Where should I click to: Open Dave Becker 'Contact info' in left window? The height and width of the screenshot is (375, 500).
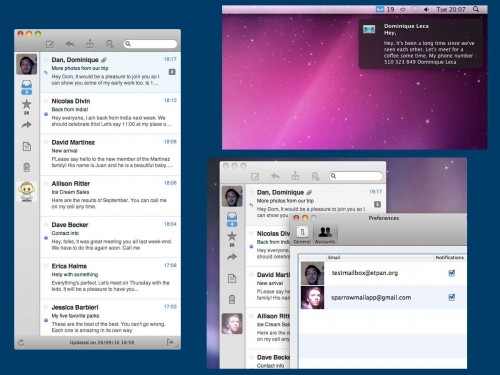[x=110, y=237]
